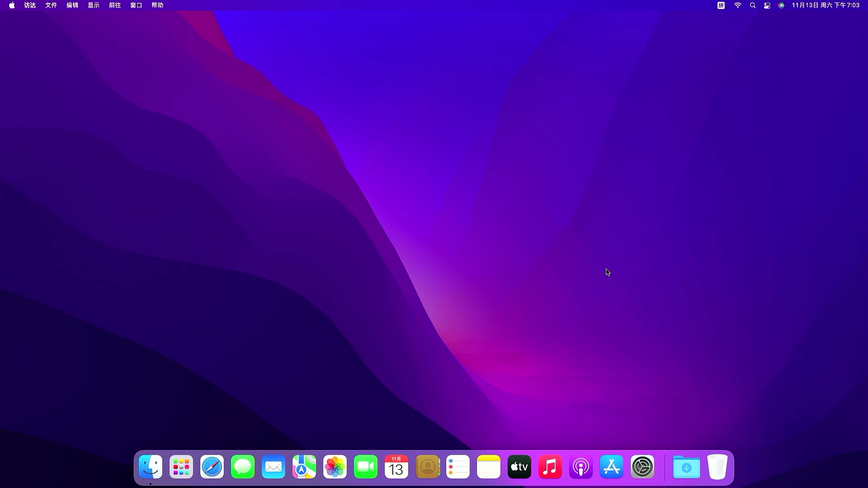The image size is (868, 488).
Task: Expand the Wi-Fi status menu
Action: click(x=738, y=5)
